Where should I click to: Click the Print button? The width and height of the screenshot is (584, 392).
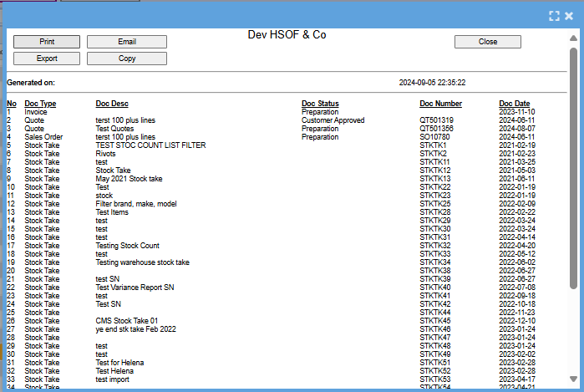tap(47, 42)
